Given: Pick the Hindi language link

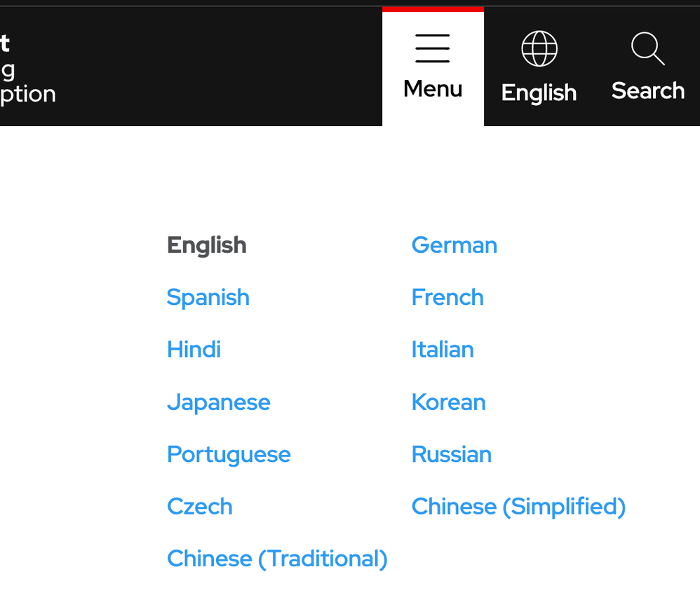Looking at the screenshot, I should pos(194,349).
